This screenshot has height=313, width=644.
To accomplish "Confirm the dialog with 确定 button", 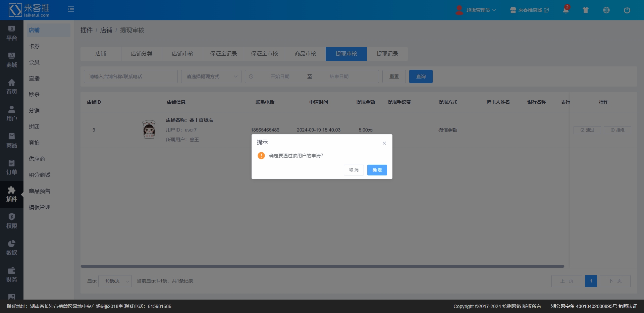I will [x=377, y=170].
